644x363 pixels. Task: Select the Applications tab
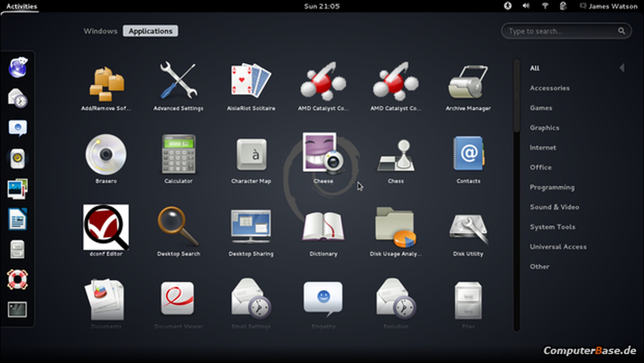(150, 31)
